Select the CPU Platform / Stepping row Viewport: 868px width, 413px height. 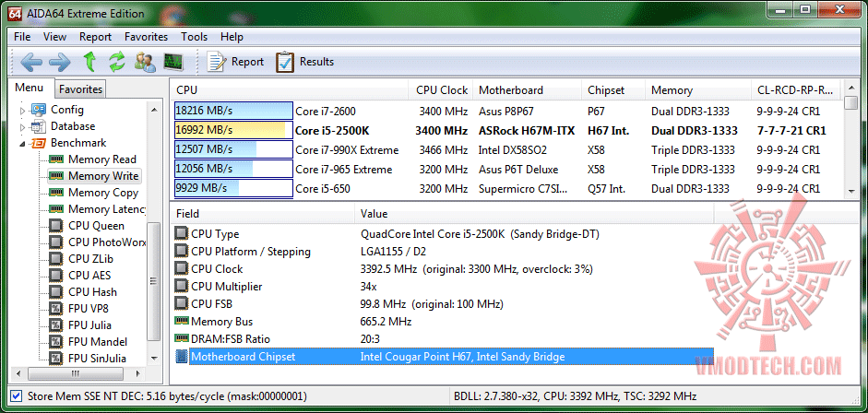(x=444, y=252)
